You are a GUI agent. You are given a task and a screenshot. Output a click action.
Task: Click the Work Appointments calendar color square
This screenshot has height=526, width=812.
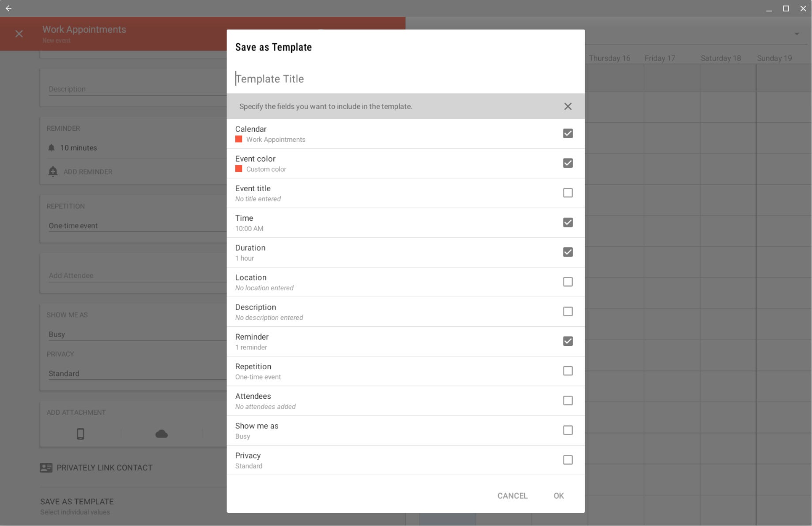(238, 139)
